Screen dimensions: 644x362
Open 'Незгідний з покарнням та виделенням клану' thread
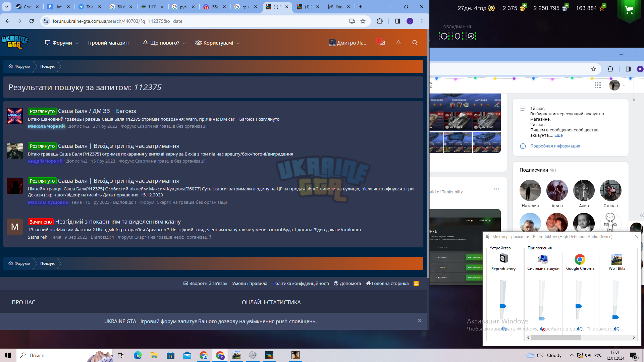pos(118,222)
